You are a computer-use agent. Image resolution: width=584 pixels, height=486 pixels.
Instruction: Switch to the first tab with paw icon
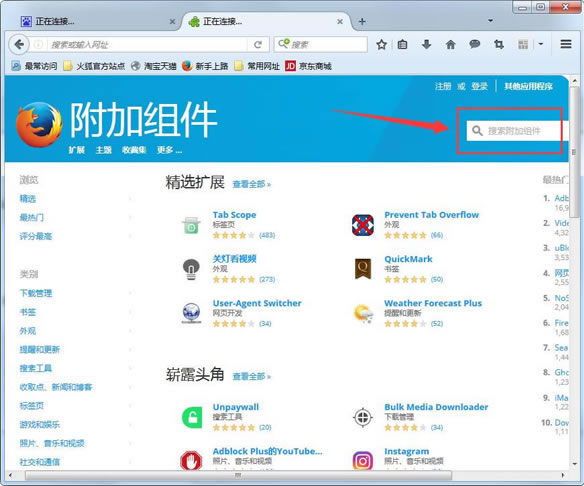click(98, 22)
